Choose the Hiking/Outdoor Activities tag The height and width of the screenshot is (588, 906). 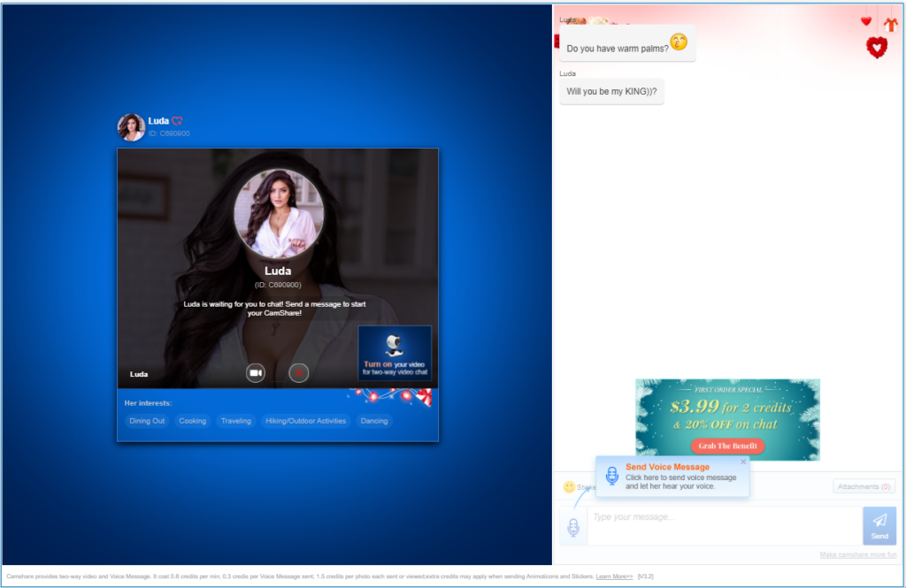pyautogui.click(x=305, y=421)
